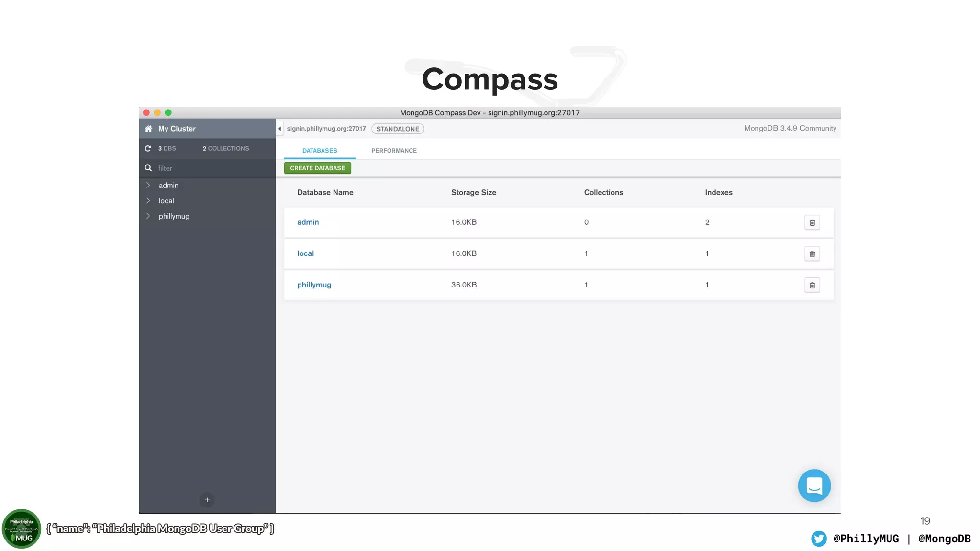Expand the local database in the sidebar
Viewport: 980px width, 551px height.
click(148, 200)
